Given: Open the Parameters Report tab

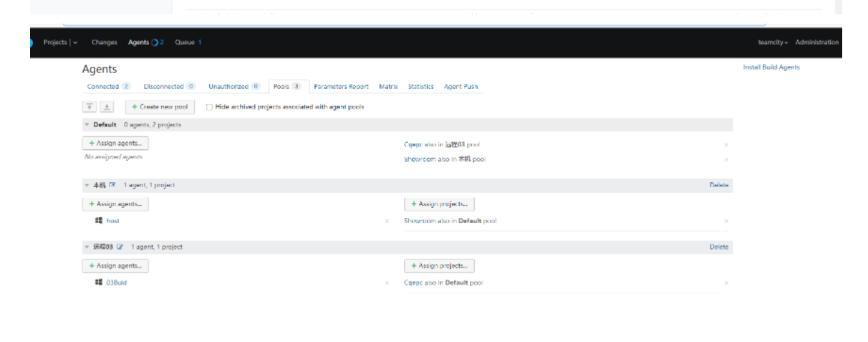Looking at the screenshot, I should pos(341,86).
